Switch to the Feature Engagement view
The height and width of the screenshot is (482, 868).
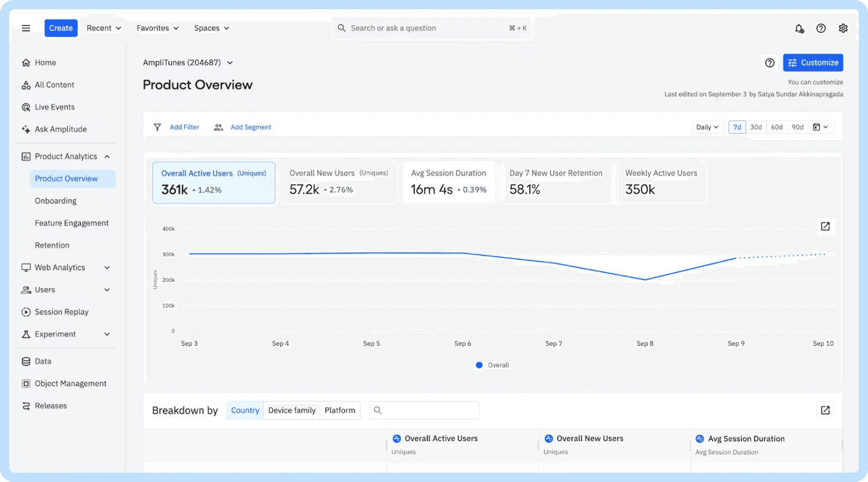72,223
